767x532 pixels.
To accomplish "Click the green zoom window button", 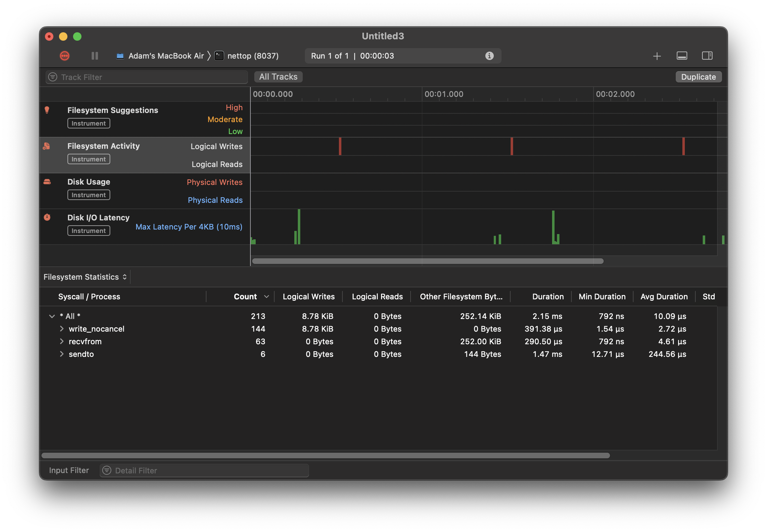I will click(x=77, y=36).
